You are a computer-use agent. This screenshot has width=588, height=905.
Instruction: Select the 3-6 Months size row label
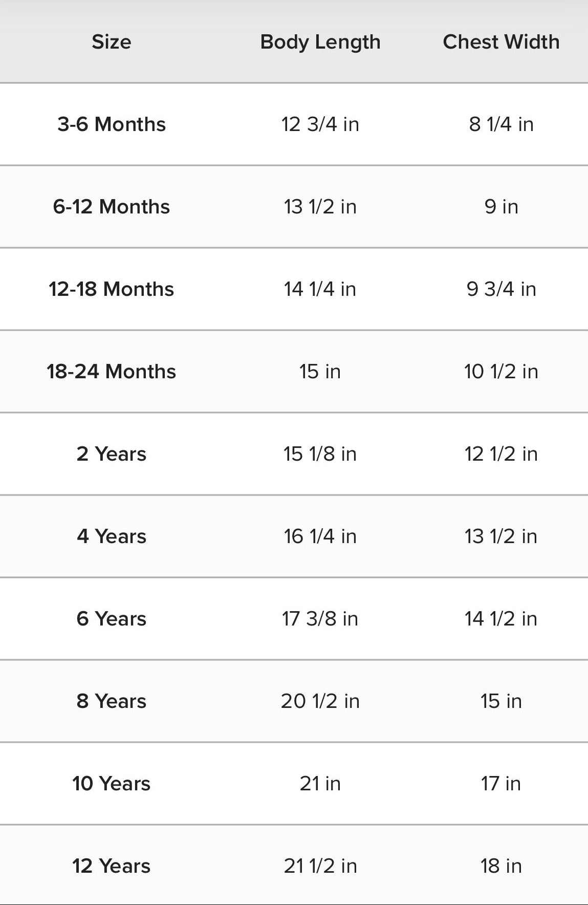pyautogui.click(x=111, y=124)
